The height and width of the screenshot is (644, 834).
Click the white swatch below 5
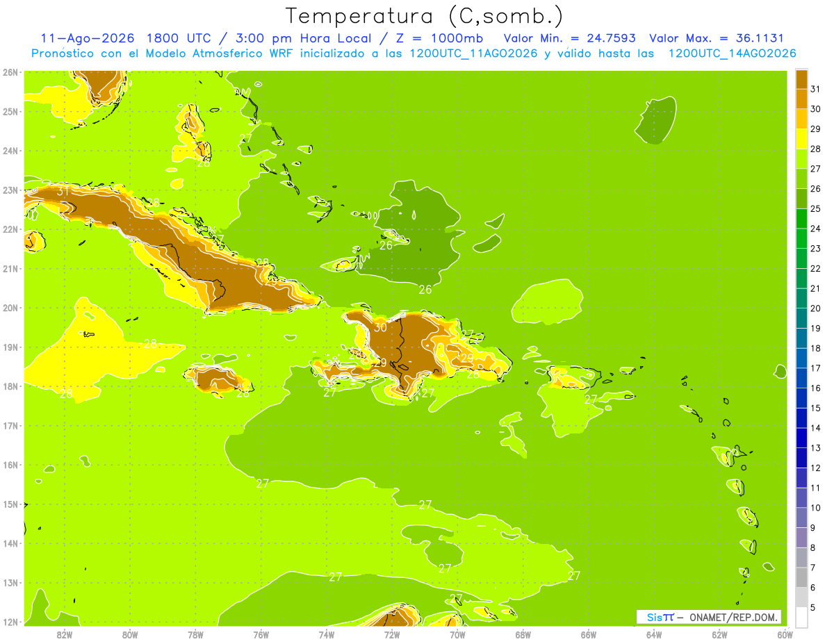click(801, 617)
